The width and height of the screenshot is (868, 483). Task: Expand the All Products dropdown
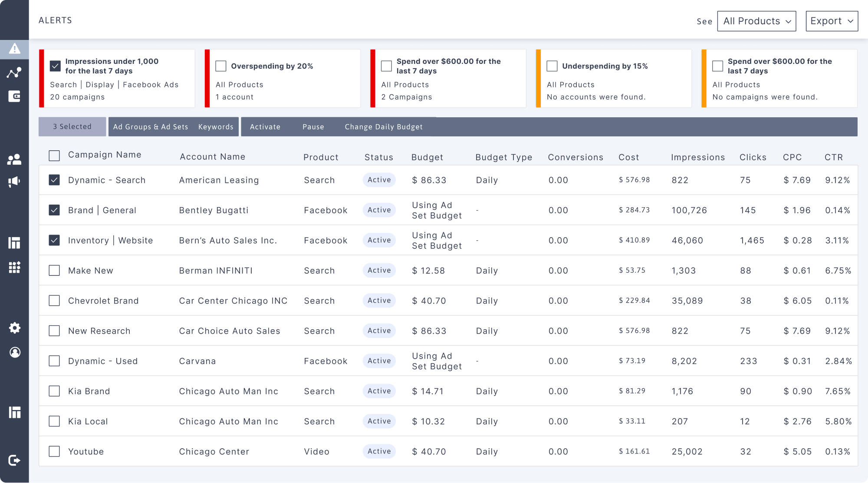756,21
